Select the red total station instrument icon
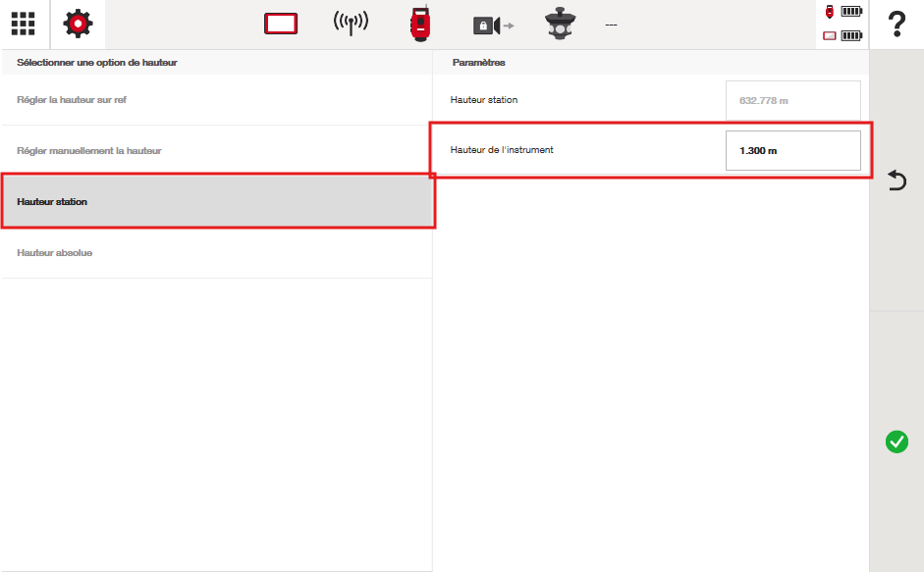Viewport: 924px width, 572px height. click(420, 24)
